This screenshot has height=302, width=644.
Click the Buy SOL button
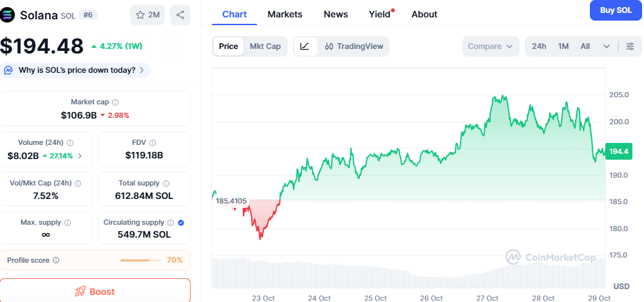[x=615, y=10]
